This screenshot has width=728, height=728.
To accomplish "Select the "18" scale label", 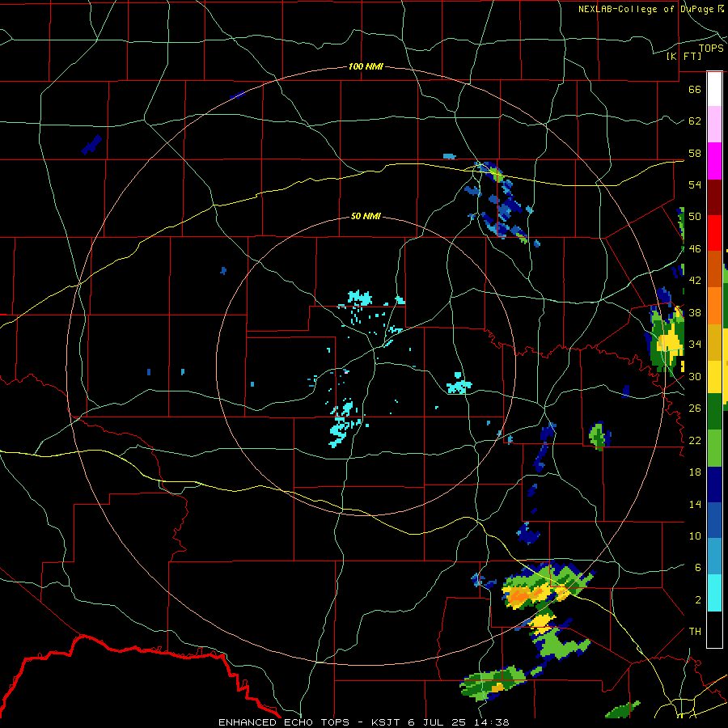I will click(x=695, y=472).
